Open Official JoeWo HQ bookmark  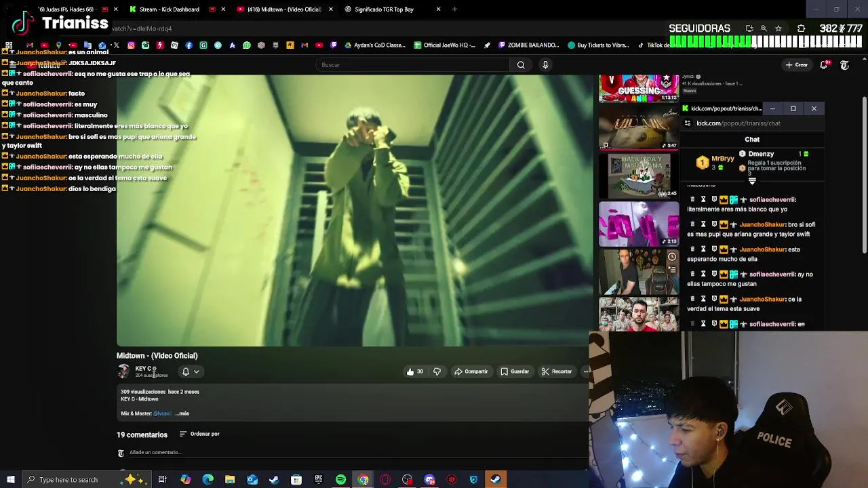point(444,45)
